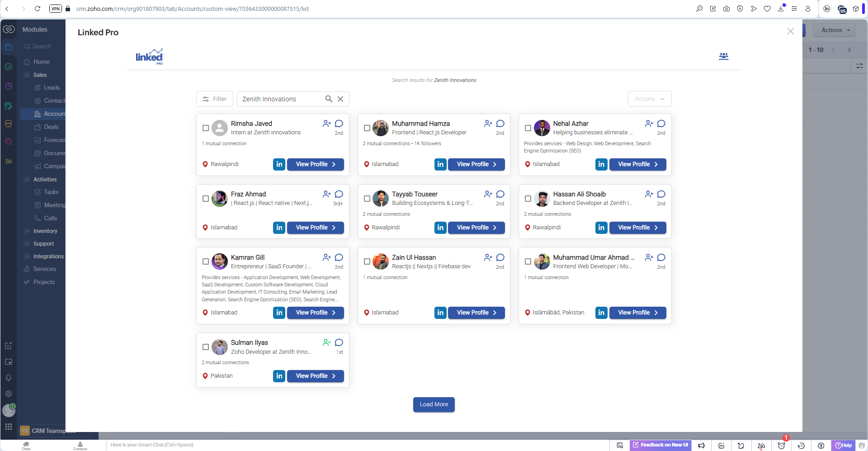Click the megaphone announcements icon in the bottom bar
The height and width of the screenshot is (451, 868).
point(701,445)
